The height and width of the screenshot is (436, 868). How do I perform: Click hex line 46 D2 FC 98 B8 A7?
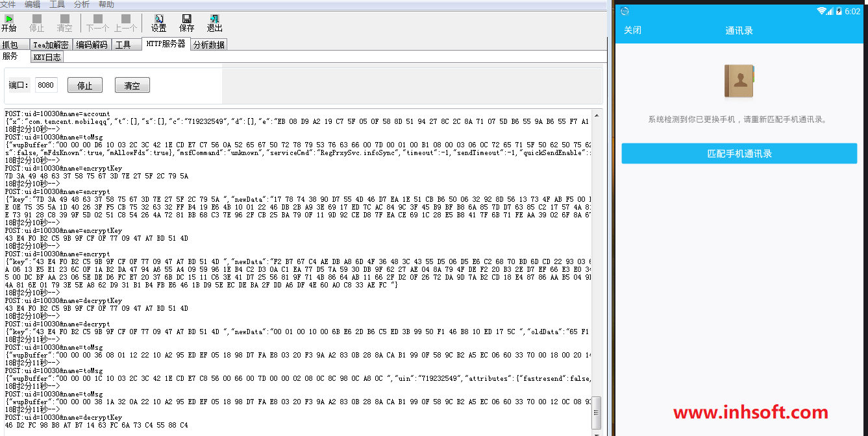tap(96, 425)
